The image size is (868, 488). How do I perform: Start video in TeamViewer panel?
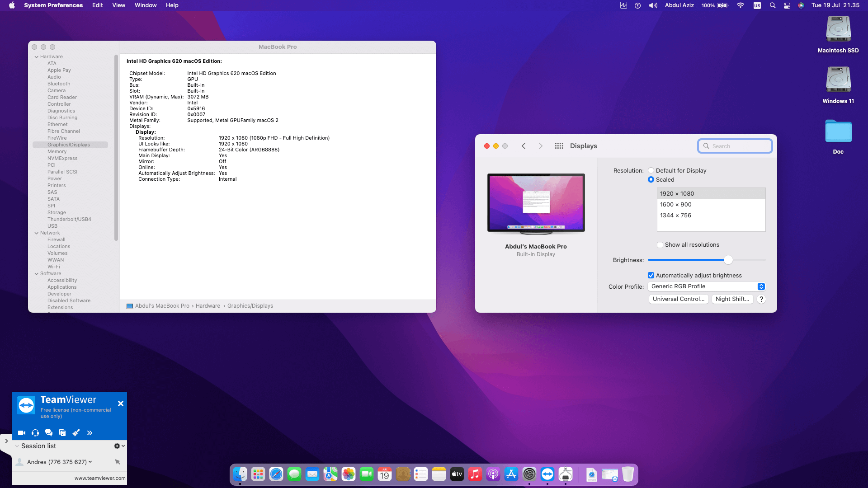coord(21,433)
